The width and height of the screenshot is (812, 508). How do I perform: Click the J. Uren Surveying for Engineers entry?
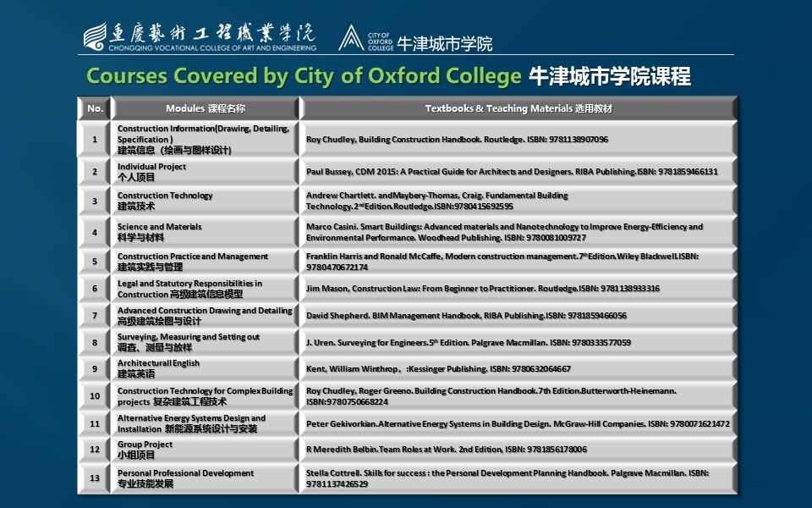coord(518,342)
